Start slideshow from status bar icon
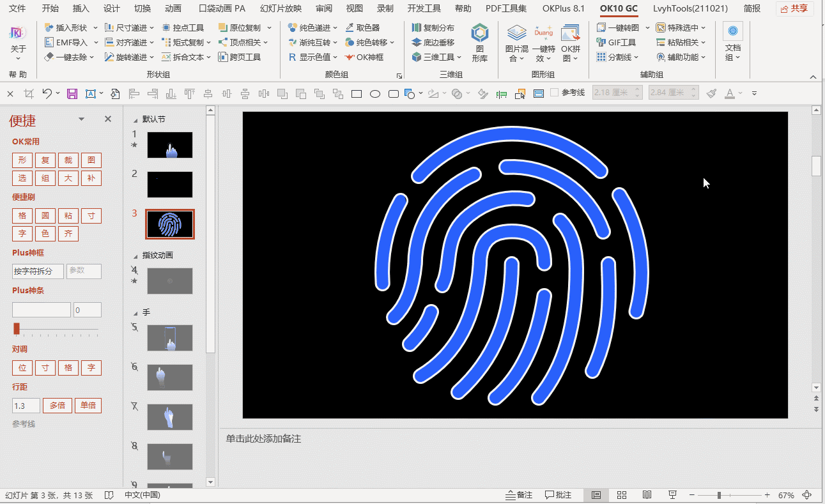825x504 pixels. (x=672, y=495)
